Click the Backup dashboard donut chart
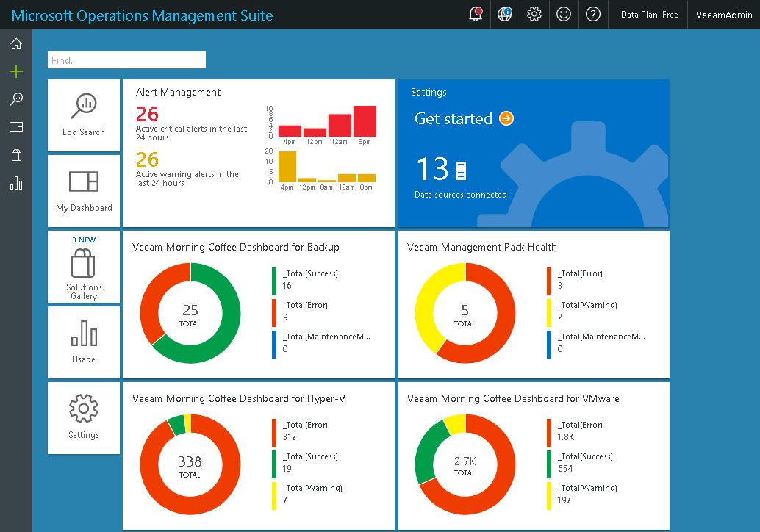760x532 pixels. click(x=190, y=312)
